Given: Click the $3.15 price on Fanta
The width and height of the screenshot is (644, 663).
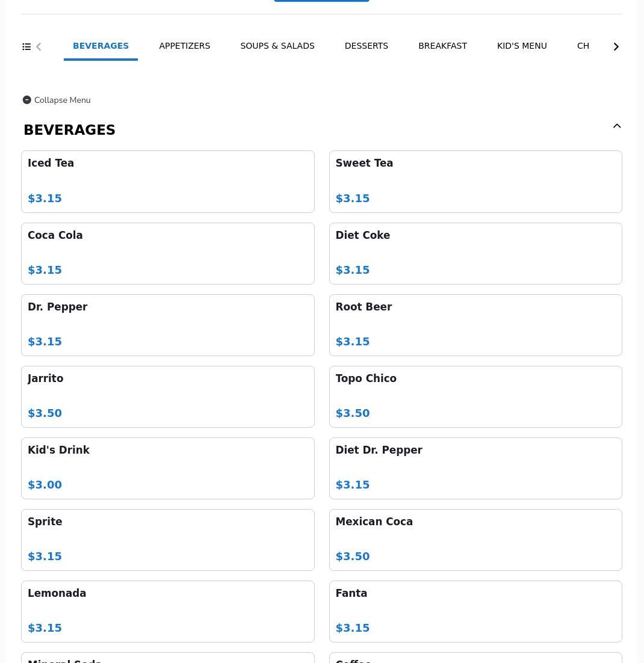Looking at the screenshot, I should (x=353, y=628).
